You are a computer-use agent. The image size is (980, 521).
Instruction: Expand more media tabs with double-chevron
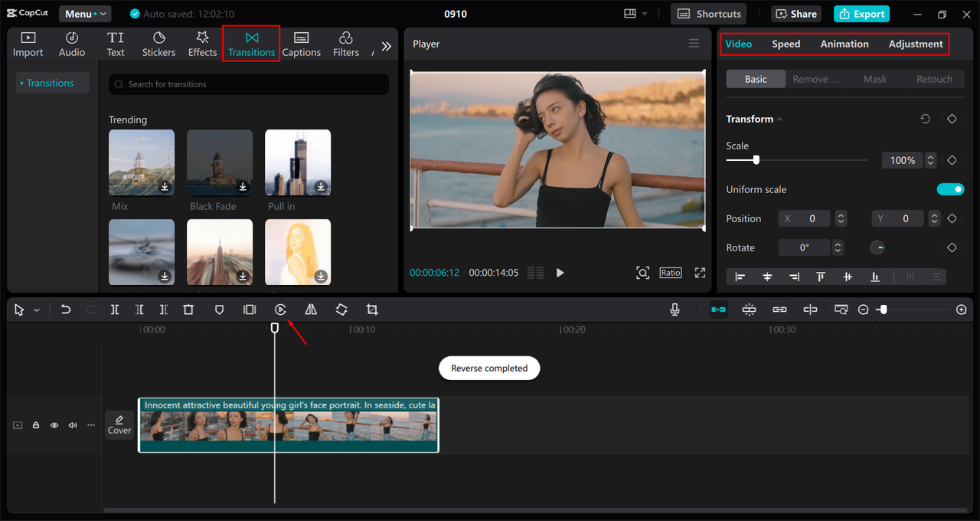pyautogui.click(x=387, y=46)
